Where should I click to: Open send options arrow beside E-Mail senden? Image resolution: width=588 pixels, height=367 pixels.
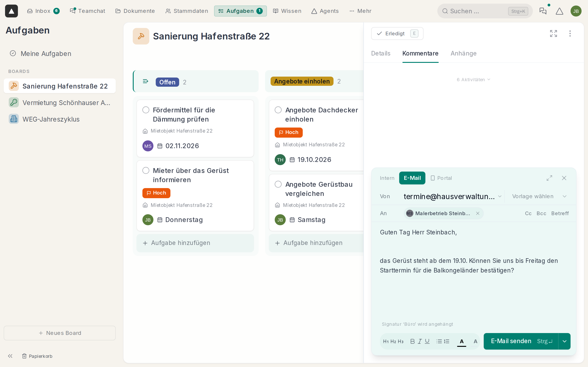[564, 341]
